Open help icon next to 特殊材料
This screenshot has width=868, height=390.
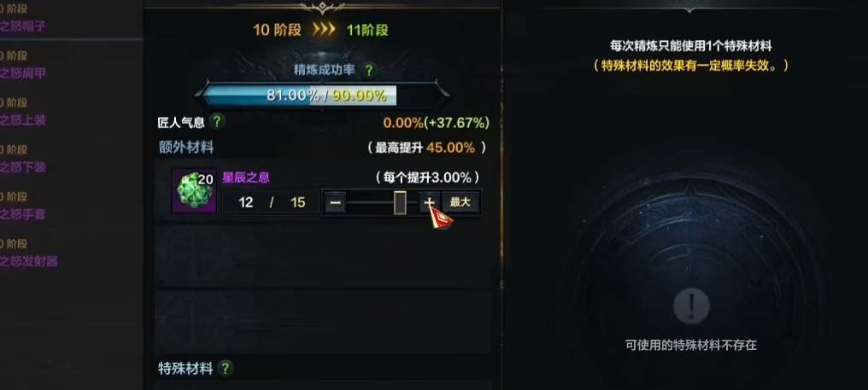[x=225, y=368]
